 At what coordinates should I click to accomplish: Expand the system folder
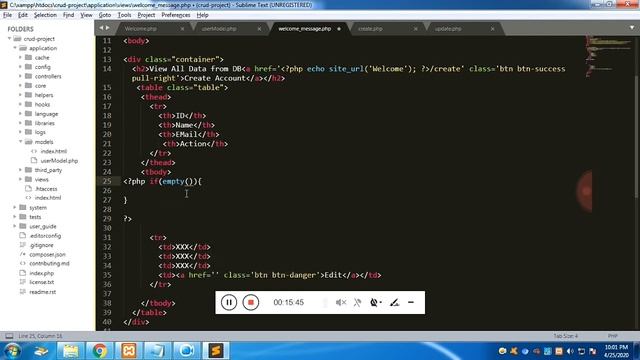[15, 207]
